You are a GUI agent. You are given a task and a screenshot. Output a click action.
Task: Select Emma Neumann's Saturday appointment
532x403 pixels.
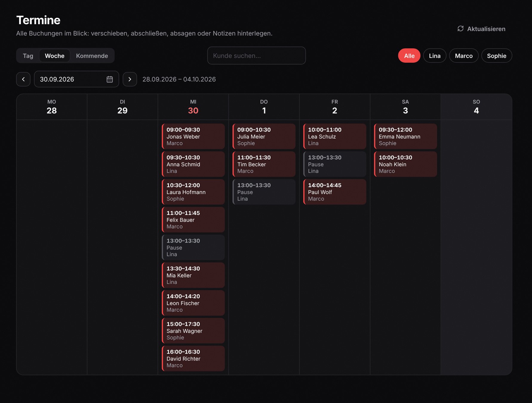click(405, 136)
